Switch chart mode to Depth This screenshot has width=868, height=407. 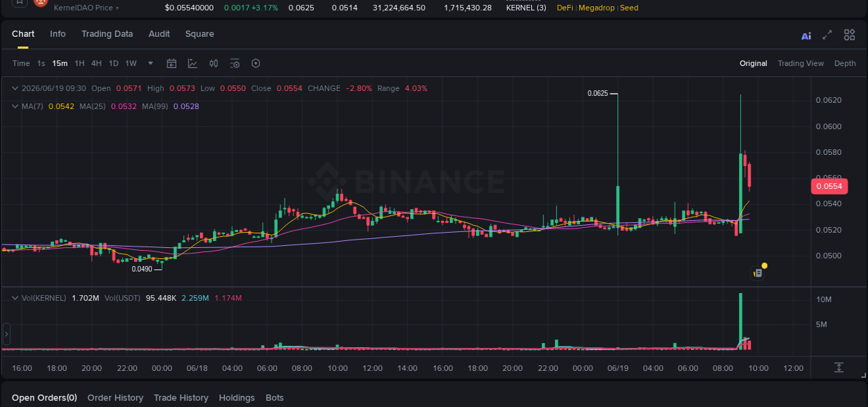point(845,63)
